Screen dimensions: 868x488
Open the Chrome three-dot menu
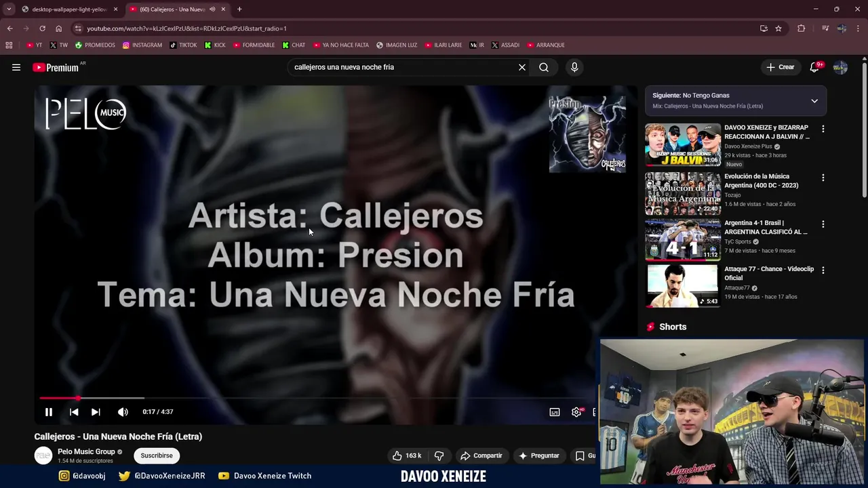pyautogui.click(x=859, y=28)
